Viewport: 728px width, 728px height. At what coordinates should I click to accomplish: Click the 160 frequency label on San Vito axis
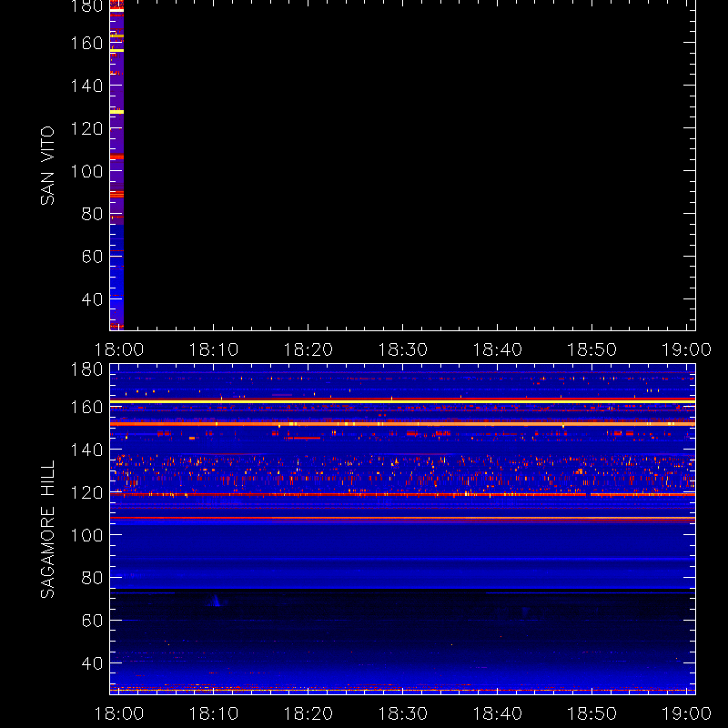tap(86, 43)
